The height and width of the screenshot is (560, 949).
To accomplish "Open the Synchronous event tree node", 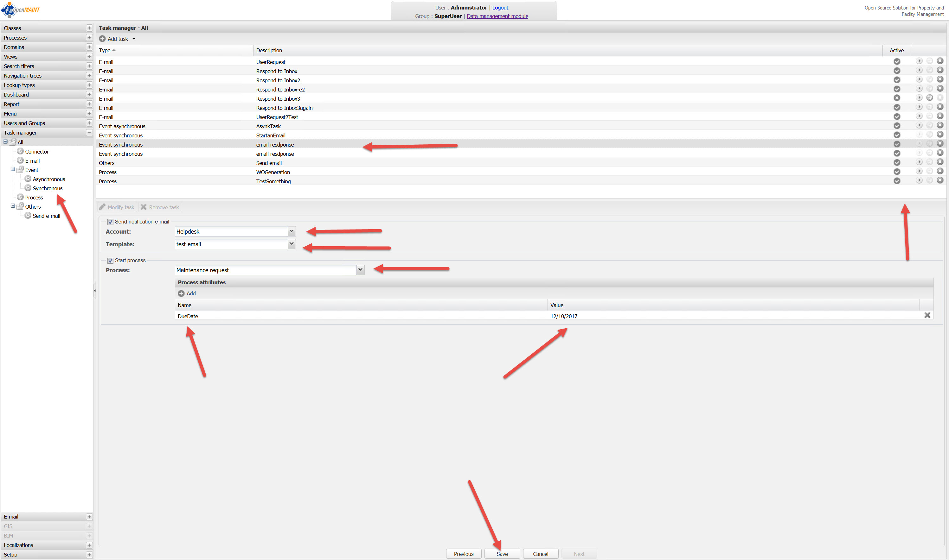I will tap(48, 188).
